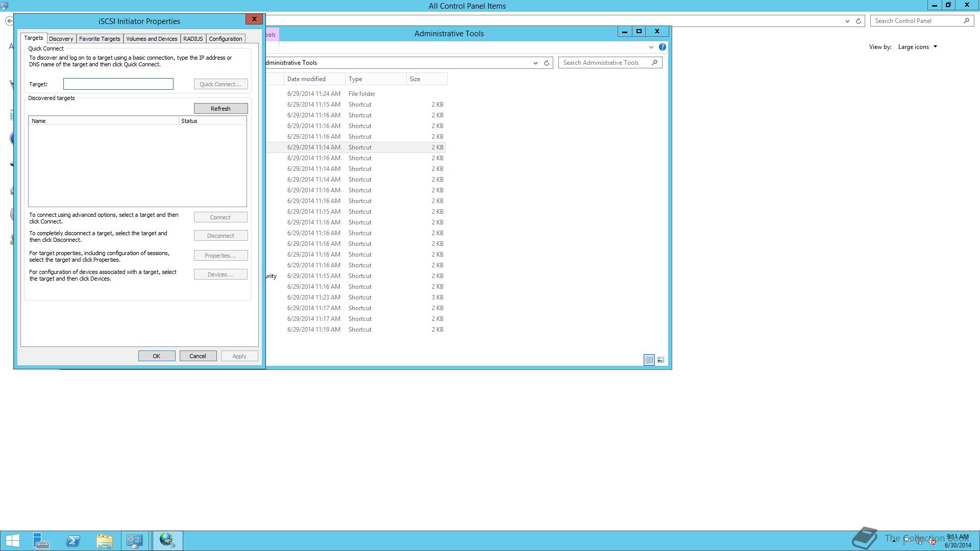
Task: Expand the Administrative Tools ribbon chevron
Action: (x=651, y=47)
